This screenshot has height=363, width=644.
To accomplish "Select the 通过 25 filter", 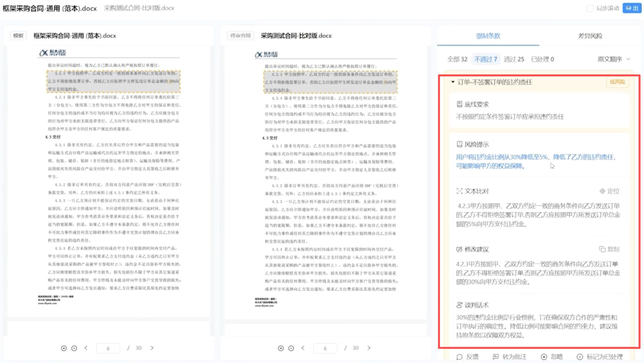I will pyautogui.click(x=514, y=59).
